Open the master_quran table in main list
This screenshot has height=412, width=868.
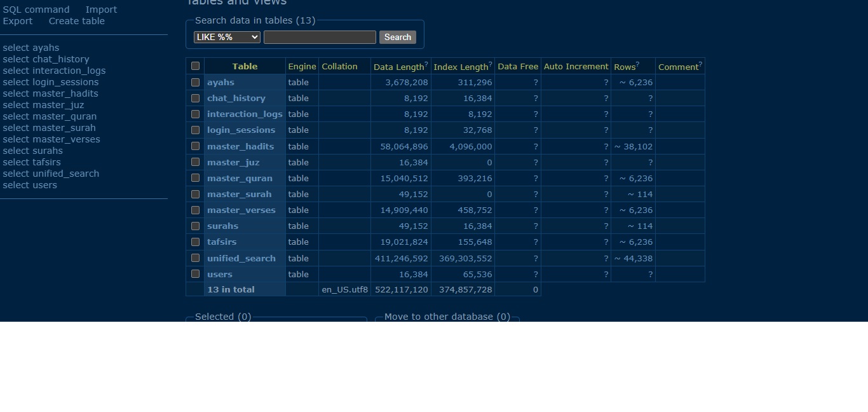(x=240, y=178)
